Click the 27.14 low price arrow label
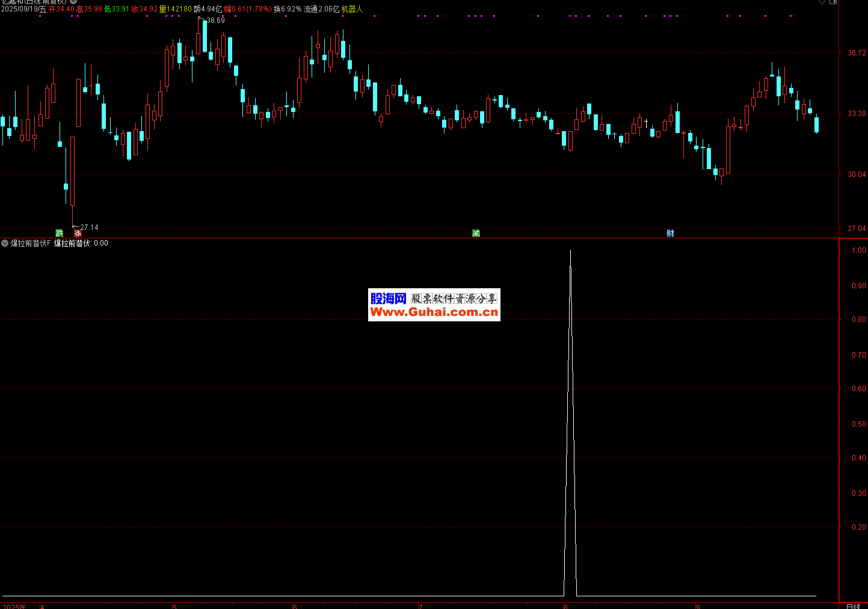 [88, 227]
